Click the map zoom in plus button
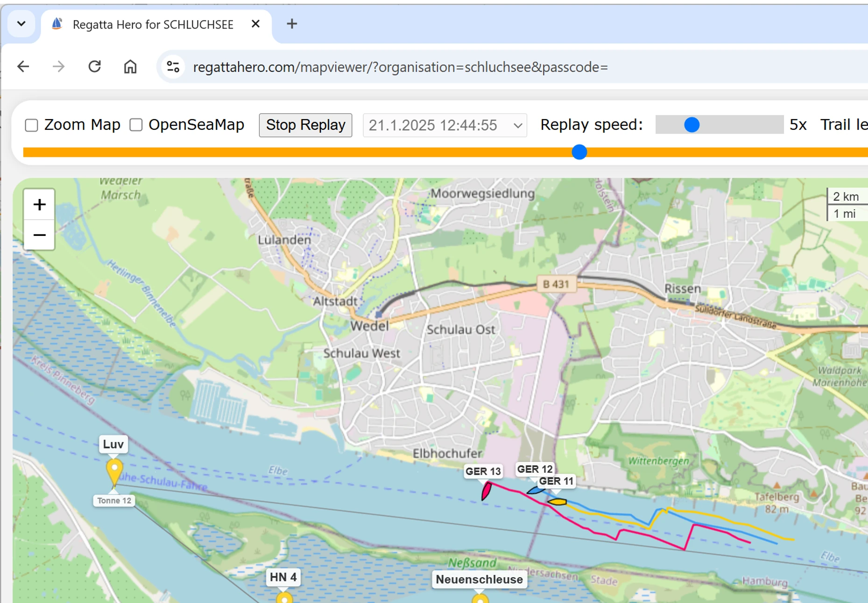The image size is (868, 603). coord(39,205)
